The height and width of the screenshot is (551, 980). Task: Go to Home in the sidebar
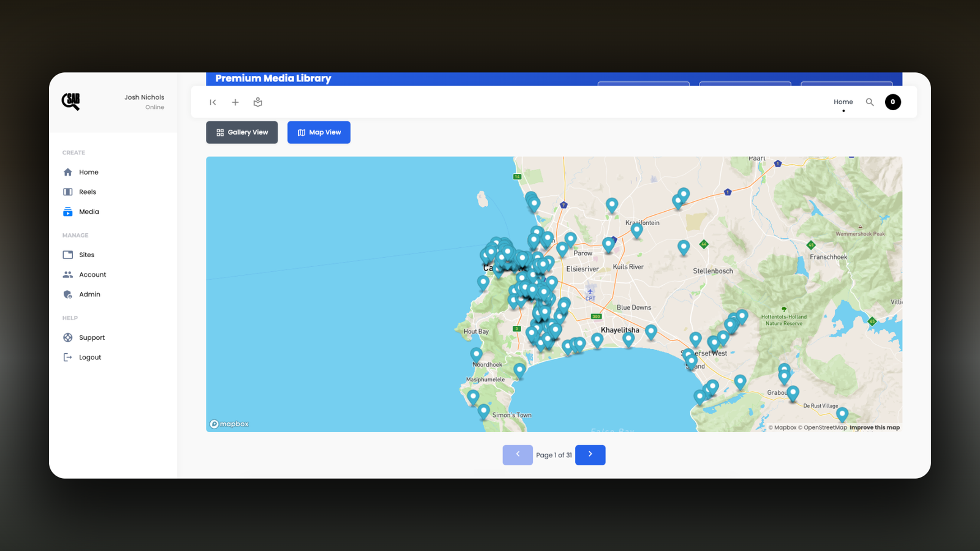[89, 172]
